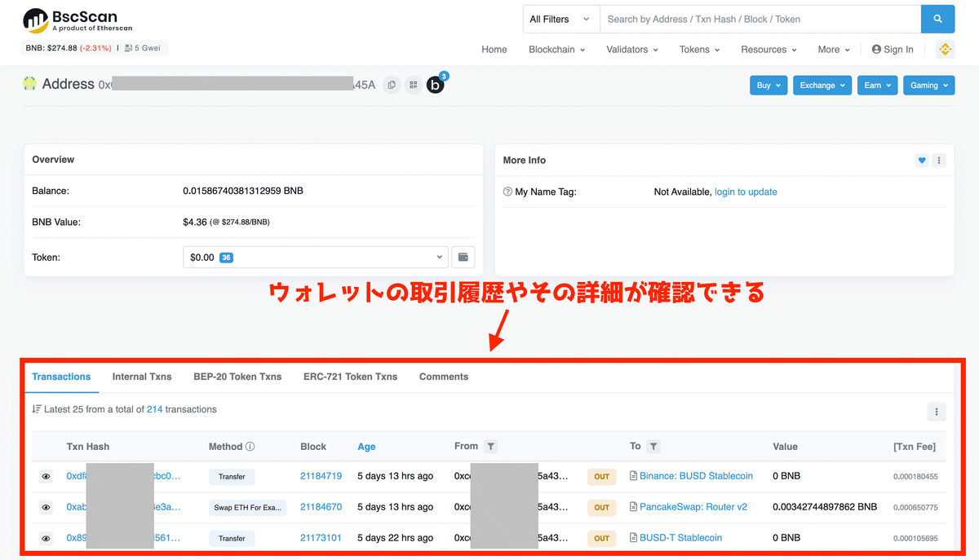
Task: Click the 0.00342744897862 BNB value
Action: [825, 507]
